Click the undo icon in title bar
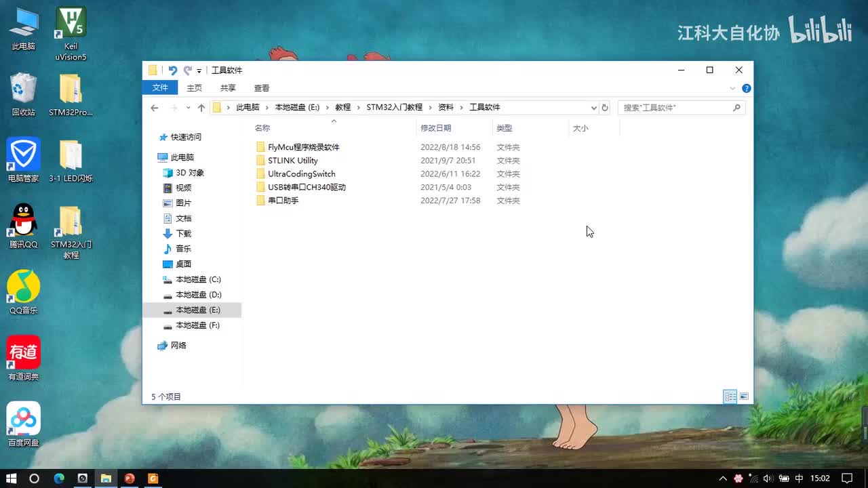The image size is (868, 488). (x=172, y=70)
